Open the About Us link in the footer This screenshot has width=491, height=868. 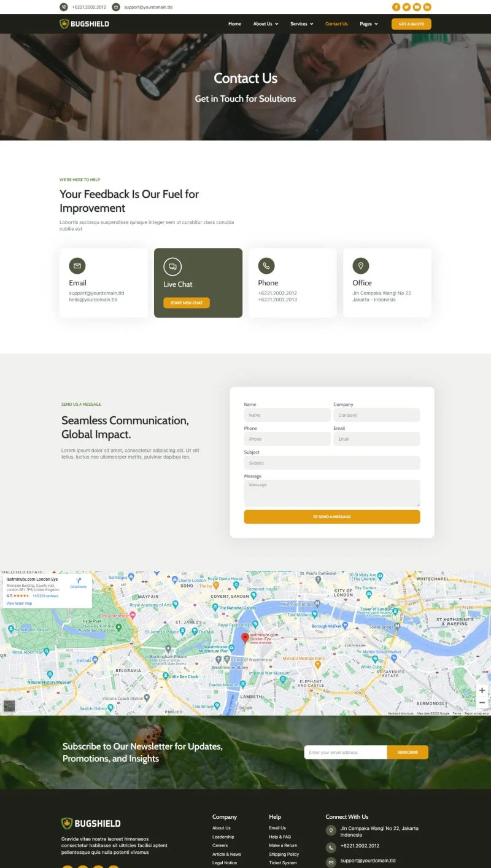pos(222,828)
